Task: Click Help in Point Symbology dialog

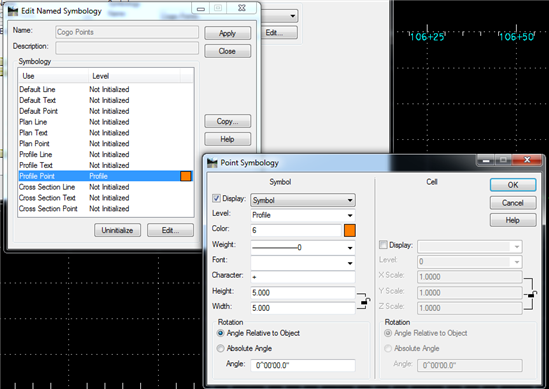Action: 513,220
